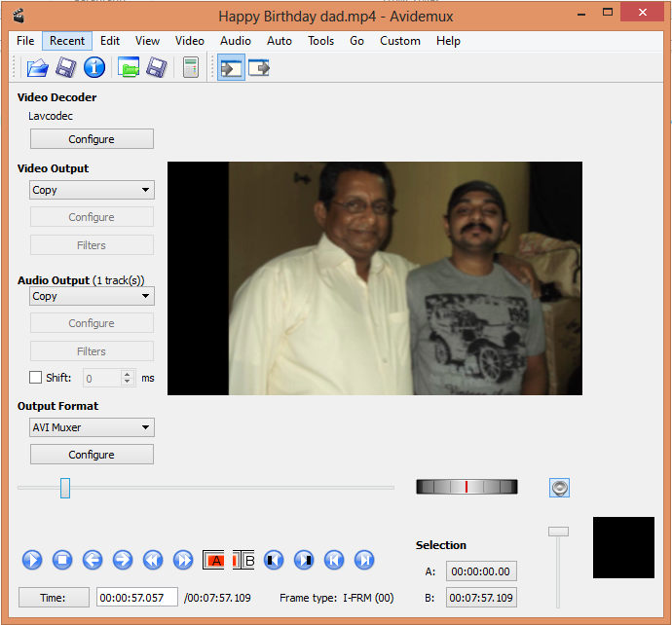This screenshot has width=672, height=625.
Task: Click the Time button
Action: 54,598
